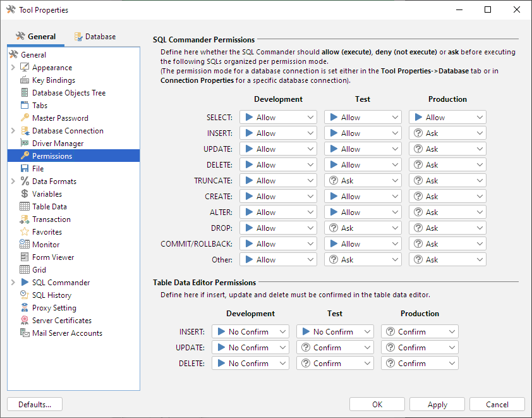
Task: Click the Server Certificates ribbon icon
Action: tap(25, 321)
